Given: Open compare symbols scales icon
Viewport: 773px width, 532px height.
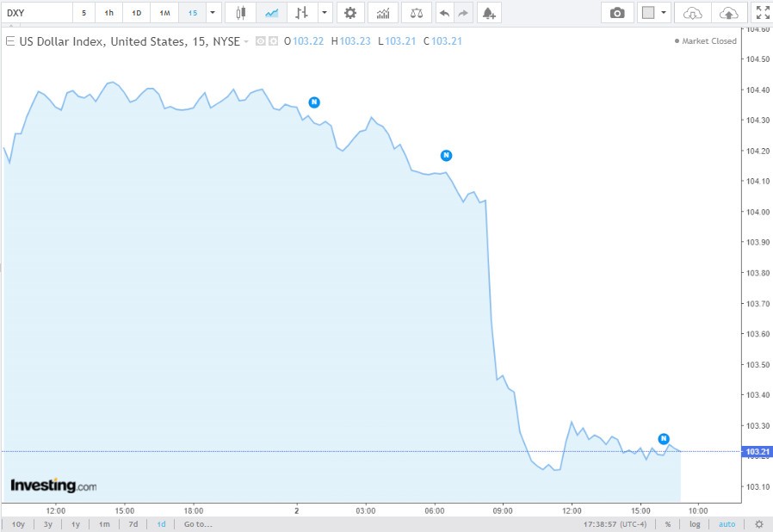Looking at the screenshot, I should click(417, 13).
